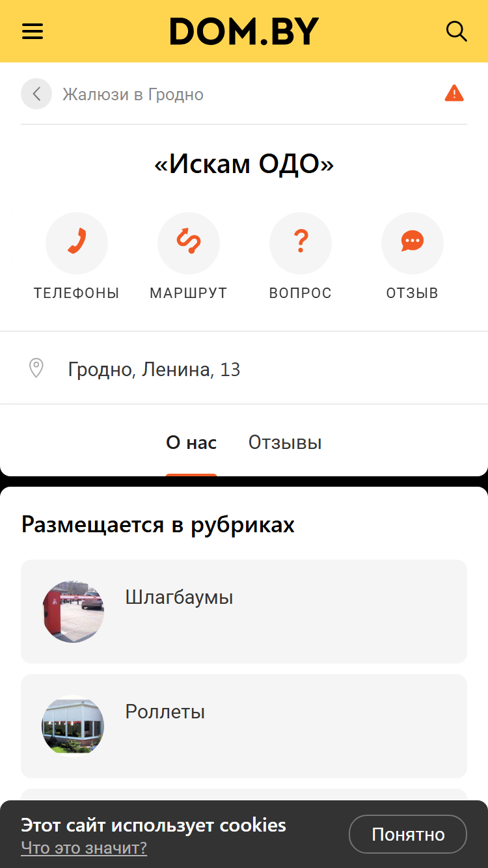Click the Шлагбаумы barrier thumbnail
Image resolution: width=488 pixels, height=868 pixels.
pyautogui.click(x=73, y=612)
